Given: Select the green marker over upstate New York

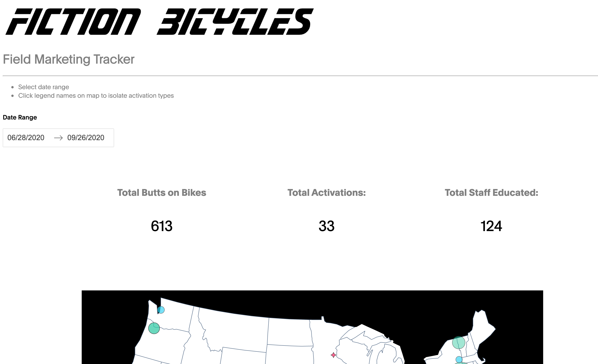Looking at the screenshot, I should [x=458, y=343].
